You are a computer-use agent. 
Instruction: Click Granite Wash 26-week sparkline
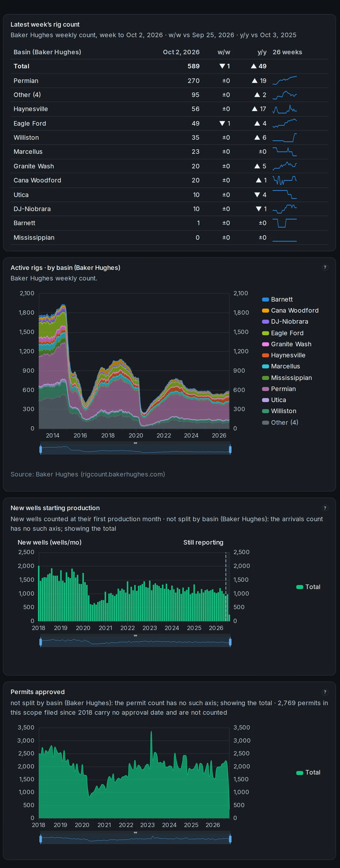(285, 166)
